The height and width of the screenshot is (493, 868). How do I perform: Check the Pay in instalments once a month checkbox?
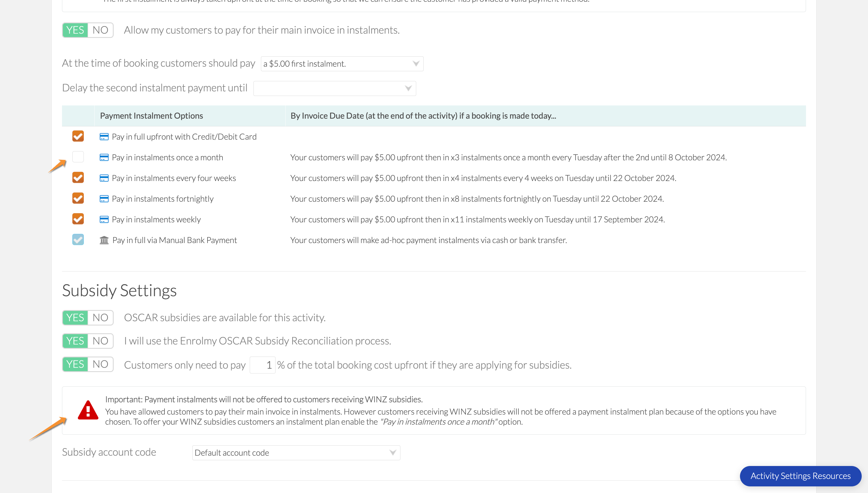(x=78, y=157)
